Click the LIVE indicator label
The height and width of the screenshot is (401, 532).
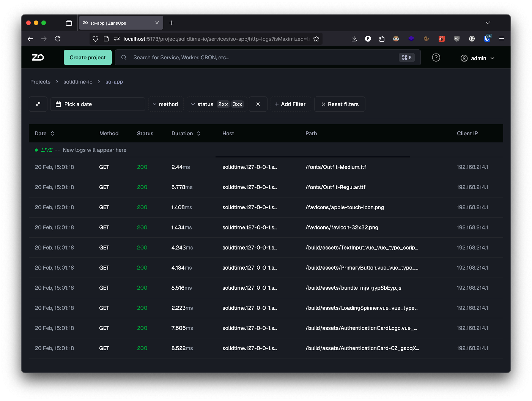click(47, 150)
